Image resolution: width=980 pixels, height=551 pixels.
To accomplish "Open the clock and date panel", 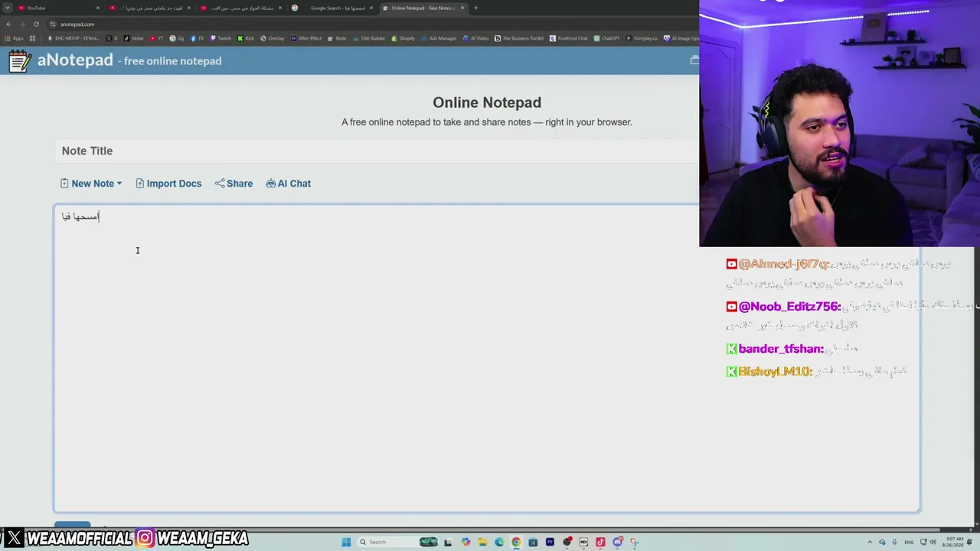I will coord(953,542).
